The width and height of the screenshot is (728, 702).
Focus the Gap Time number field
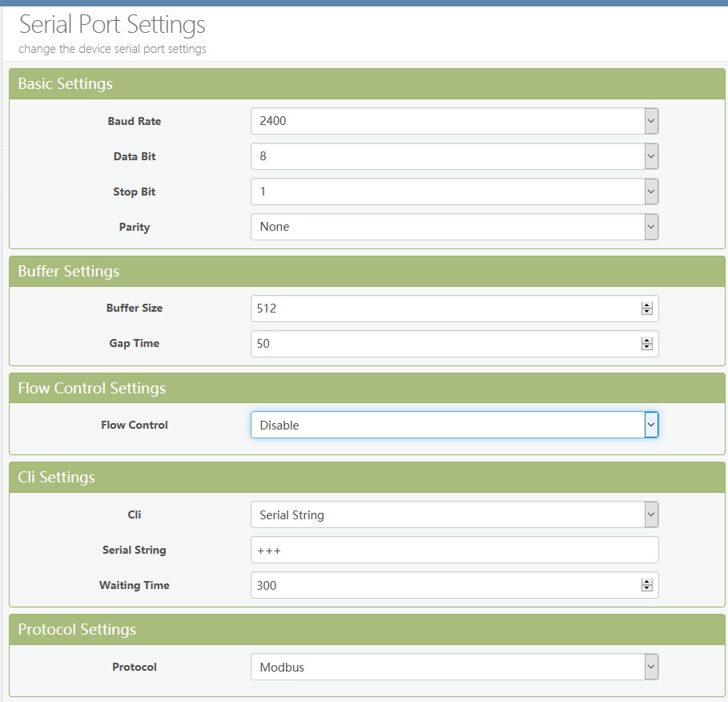(440, 344)
